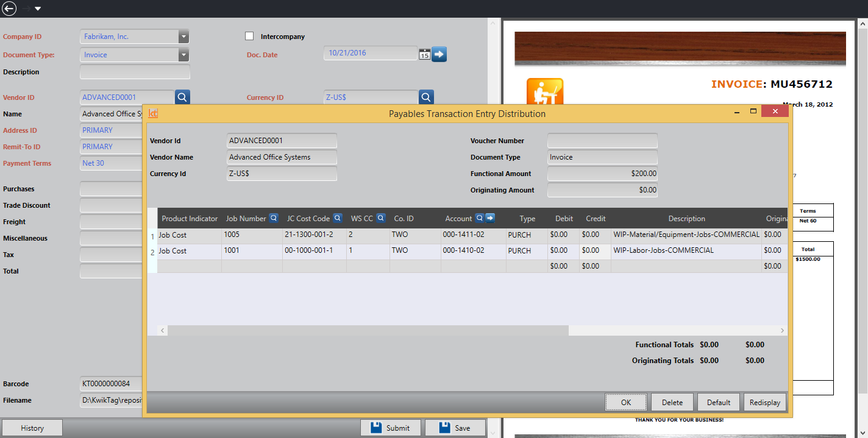Click the Save button label
This screenshot has width=868, height=438.
463,428
